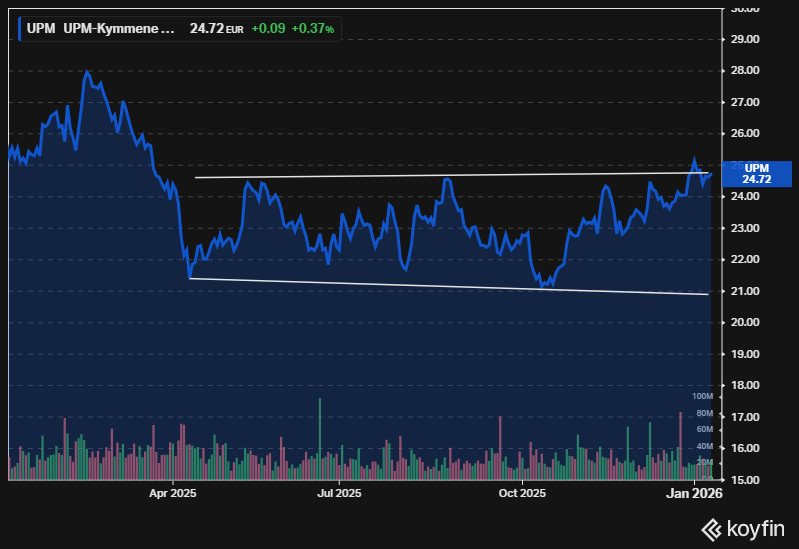Click the blue UPM series color marker
This screenshot has height=549, width=799.
click(20, 29)
